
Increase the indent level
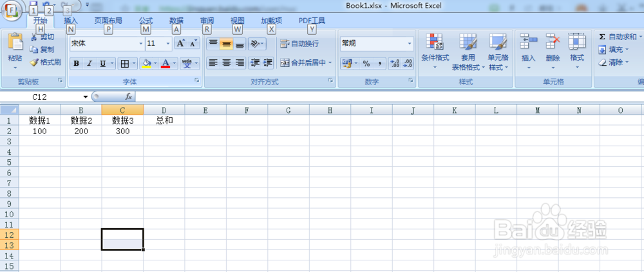268,63
